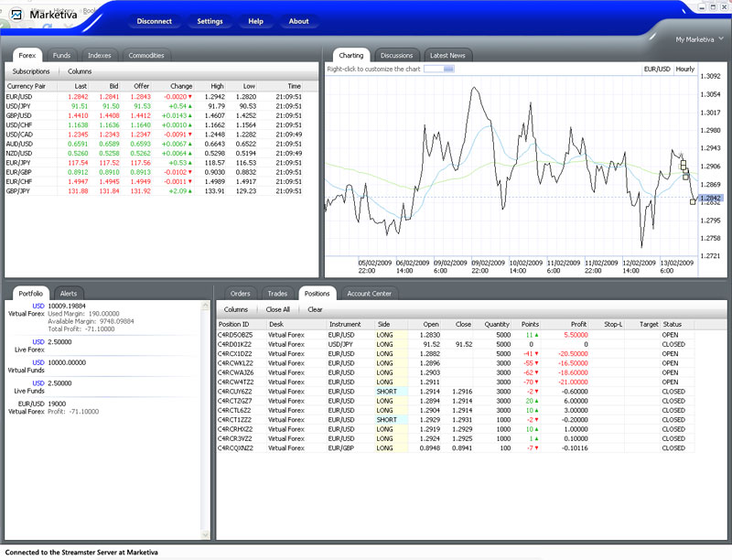Select the NZD/USD currency pair row
The width and height of the screenshot is (732, 560).
tap(154, 153)
